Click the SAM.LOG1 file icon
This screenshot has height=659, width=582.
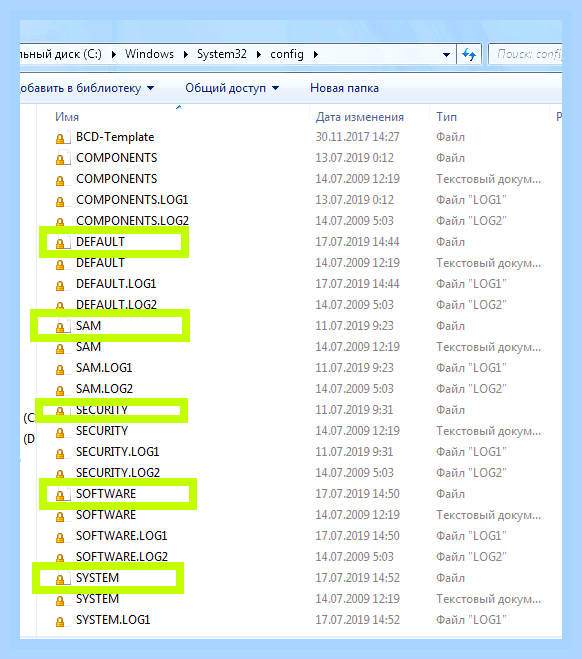coord(61,369)
